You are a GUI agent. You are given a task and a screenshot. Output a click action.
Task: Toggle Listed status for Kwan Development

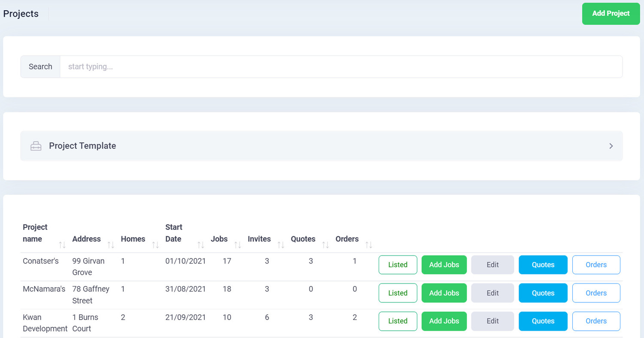(x=398, y=321)
